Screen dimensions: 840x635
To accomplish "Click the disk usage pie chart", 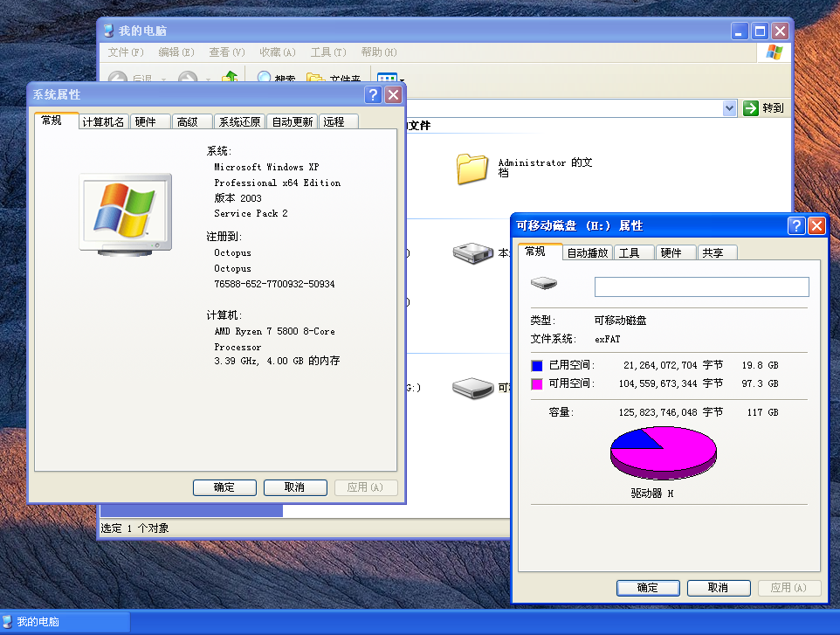I will point(664,452).
